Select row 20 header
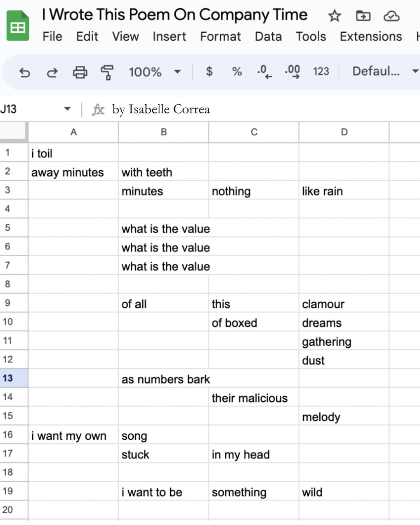The width and height of the screenshot is (420, 525). point(14,510)
